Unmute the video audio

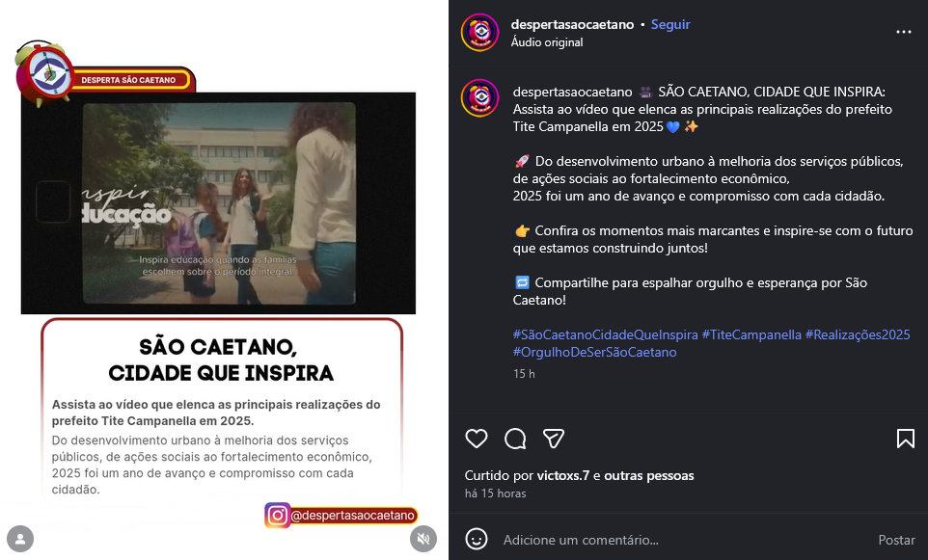pyautogui.click(x=423, y=539)
